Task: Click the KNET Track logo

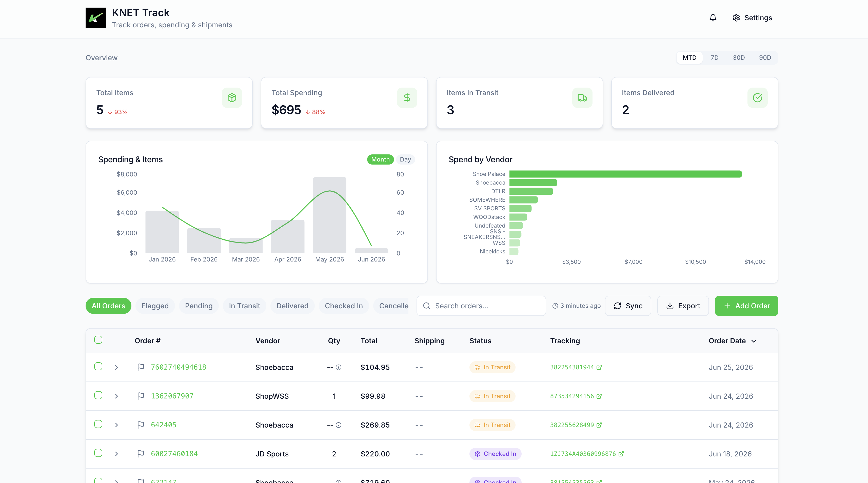Action: 96,18
